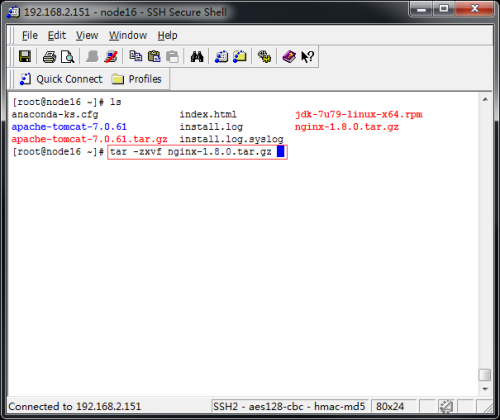Open the View menu
The width and height of the screenshot is (500, 420).
(87, 35)
